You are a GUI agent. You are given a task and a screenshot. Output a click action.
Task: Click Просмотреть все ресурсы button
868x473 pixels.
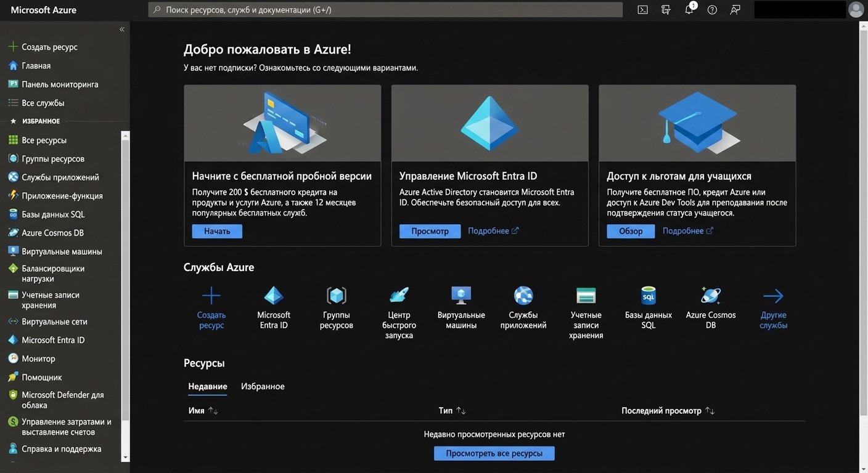click(494, 453)
